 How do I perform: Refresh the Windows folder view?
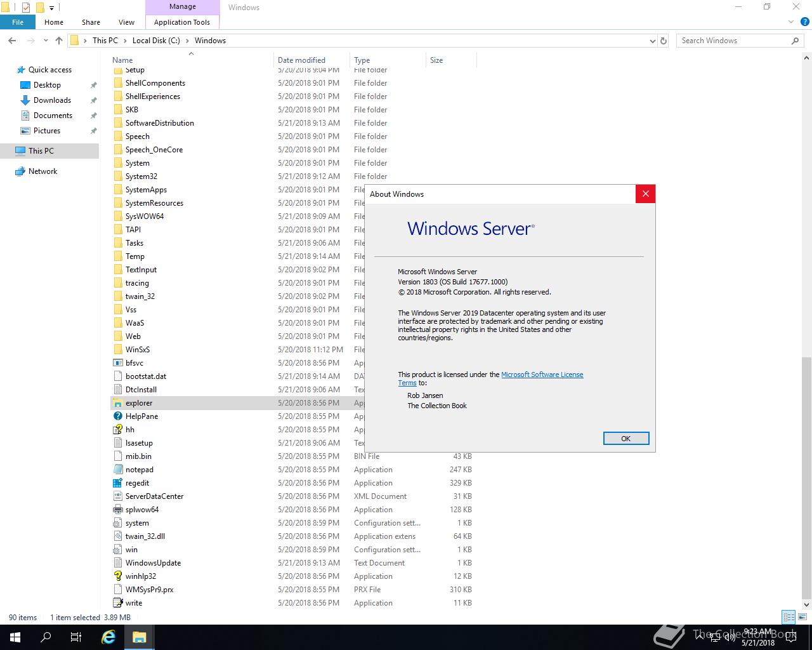pos(664,41)
